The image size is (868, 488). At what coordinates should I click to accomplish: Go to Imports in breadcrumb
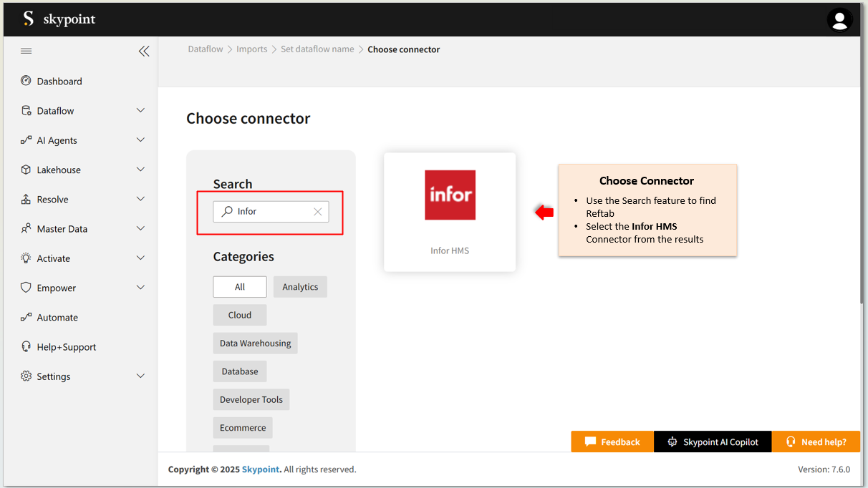(251, 49)
